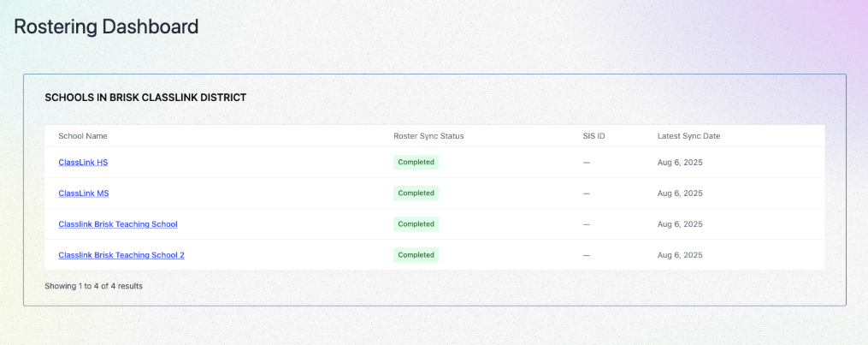This screenshot has width=868, height=345.
Task: Click the Schools in Brisk ClassLink District heading
Action: pos(145,98)
